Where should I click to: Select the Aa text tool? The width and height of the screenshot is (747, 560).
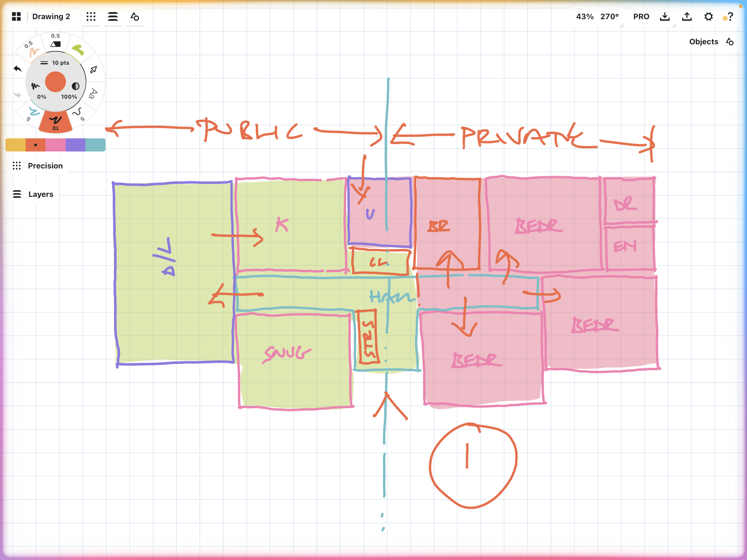pos(92,94)
